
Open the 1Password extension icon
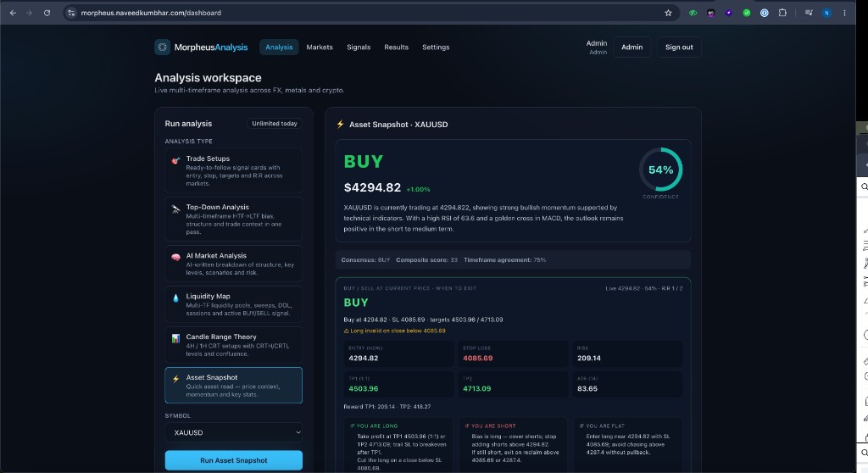click(x=765, y=13)
